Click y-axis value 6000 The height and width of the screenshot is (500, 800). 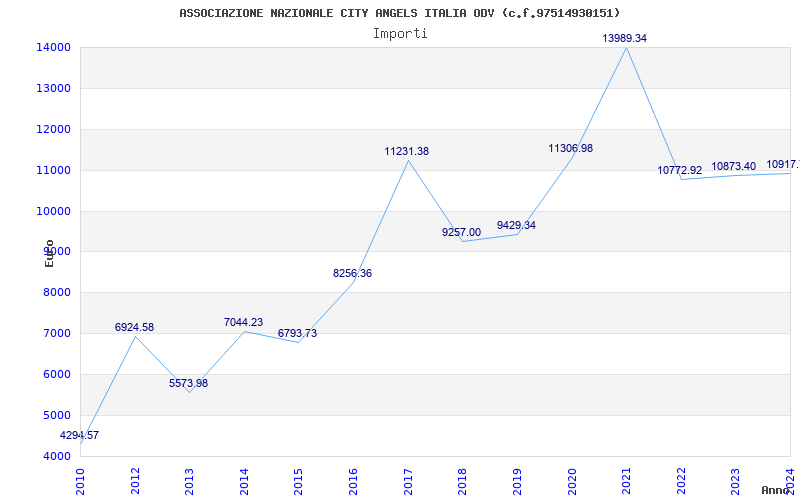pos(56,374)
